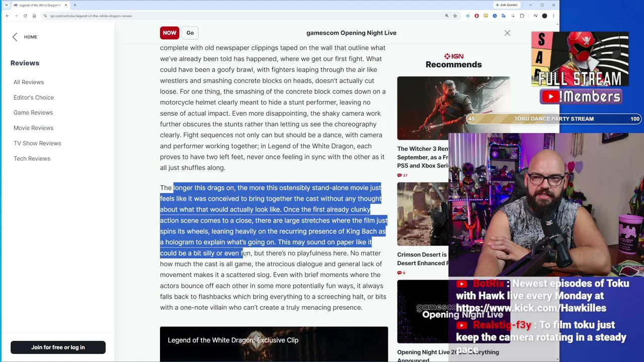
Task: Click the red NOW badge
Action: 170,33
